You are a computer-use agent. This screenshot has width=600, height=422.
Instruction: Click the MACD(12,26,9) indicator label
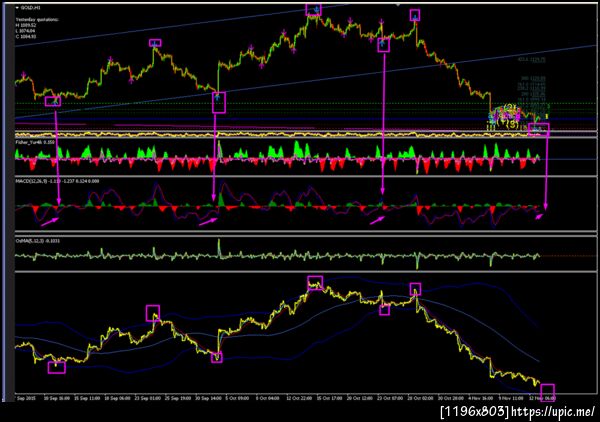(x=57, y=181)
